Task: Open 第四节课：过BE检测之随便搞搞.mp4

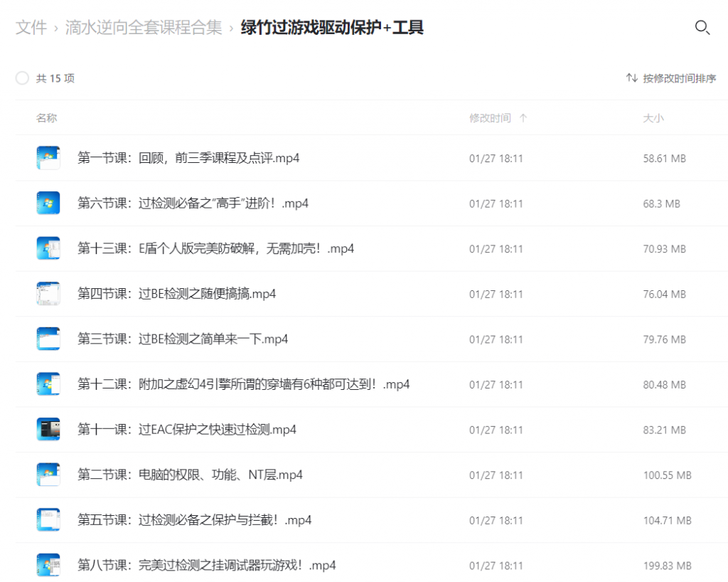Action: (x=176, y=294)
